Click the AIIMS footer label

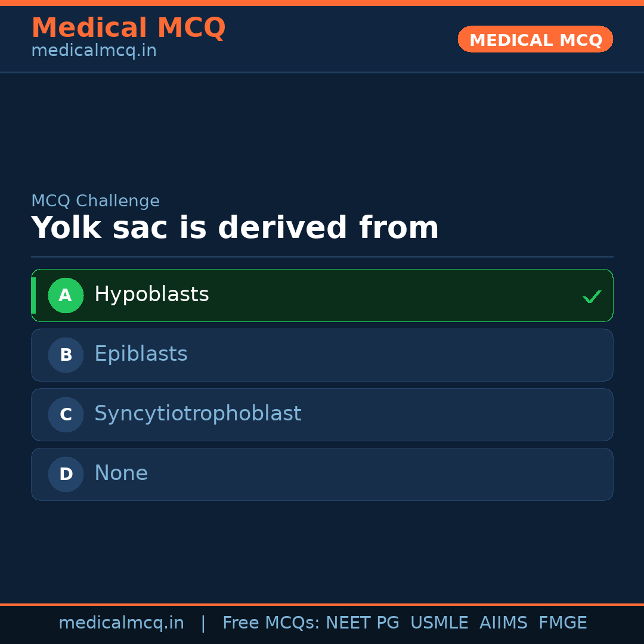[504, 622]
